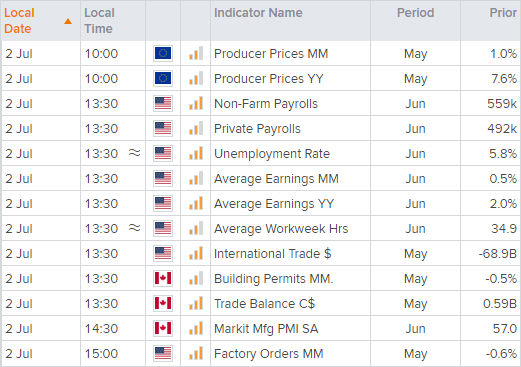The image size is (521, 367).
Task: Click the approximate-time symbol on Unemployment Rate row
Action: pos(135,153)
